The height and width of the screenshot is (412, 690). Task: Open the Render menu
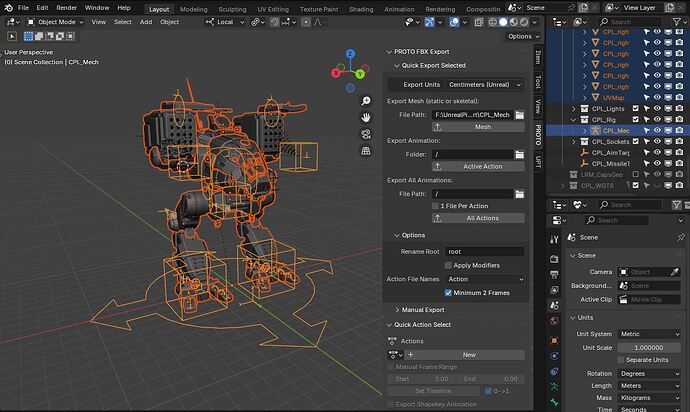66,8
